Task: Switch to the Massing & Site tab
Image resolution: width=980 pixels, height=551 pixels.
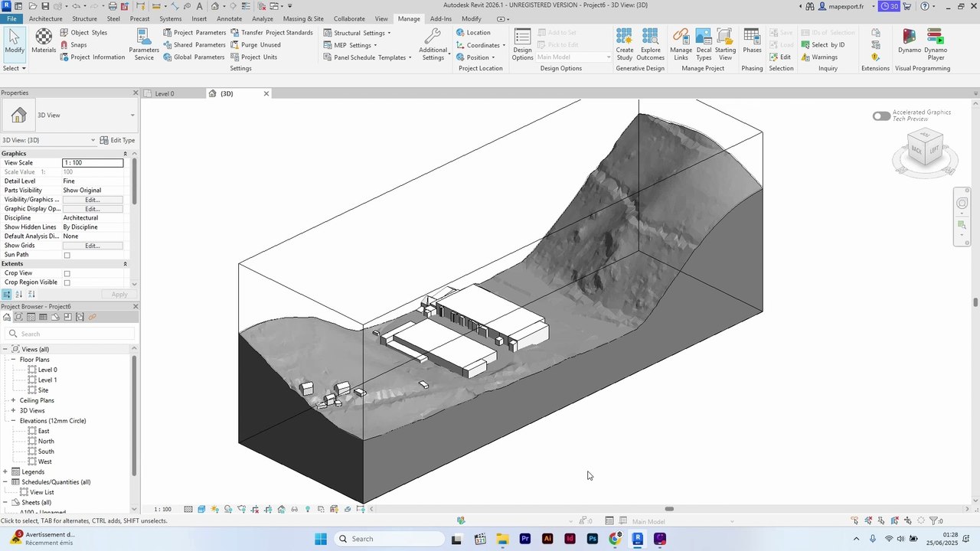Action: [303, 18]
